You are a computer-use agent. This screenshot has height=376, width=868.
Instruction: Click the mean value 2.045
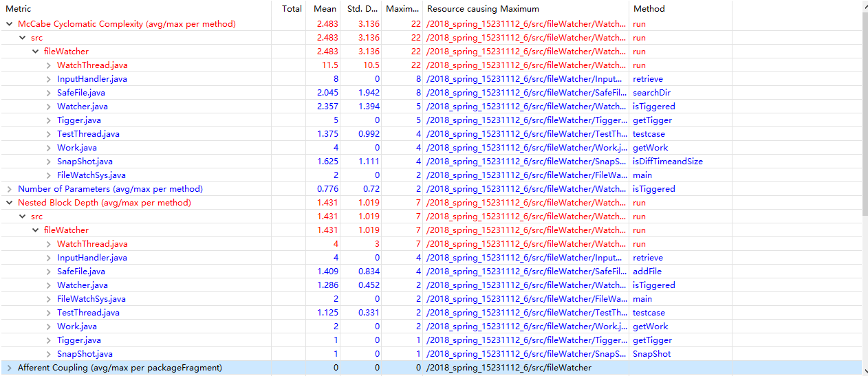(327, 93)
